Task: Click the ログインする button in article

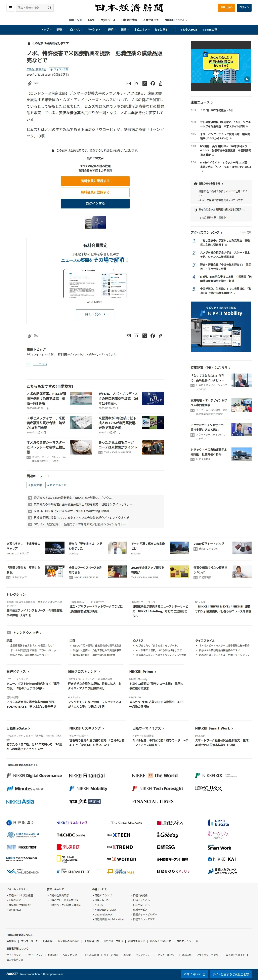Action: point(95,203)
